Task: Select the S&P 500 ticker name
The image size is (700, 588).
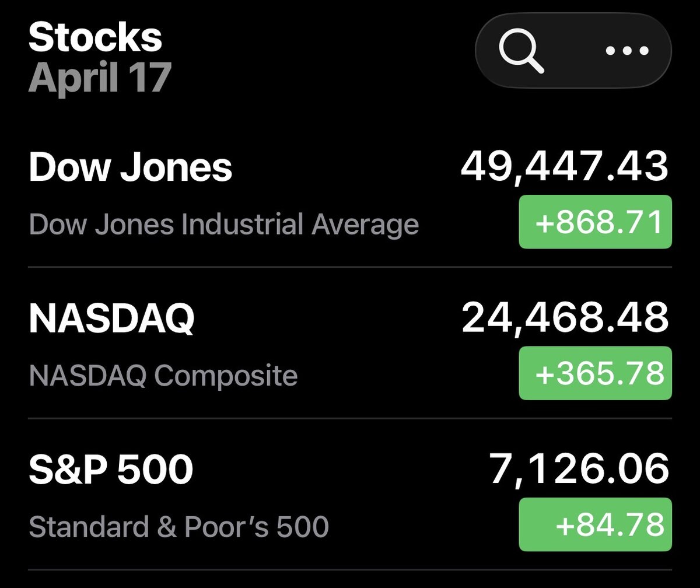Action: click(x=110, y=470)
